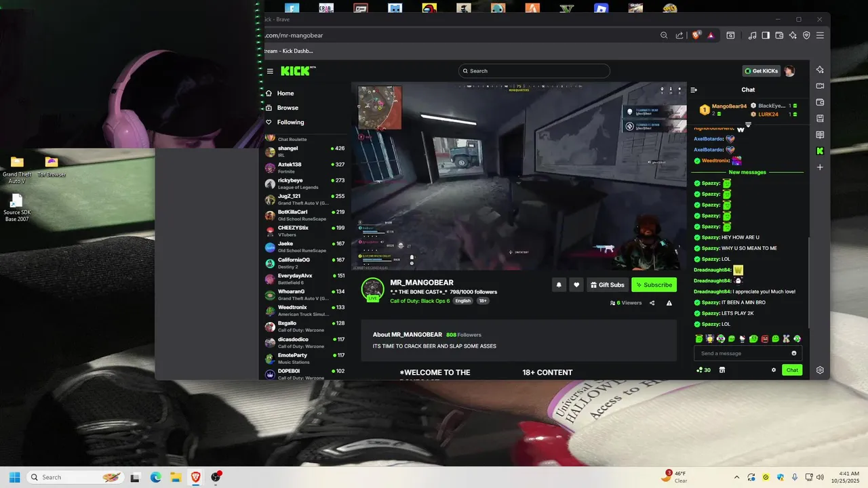Click the MR_MANGOBEAR channel avatar
868x488 pixels.
point(373,289)
